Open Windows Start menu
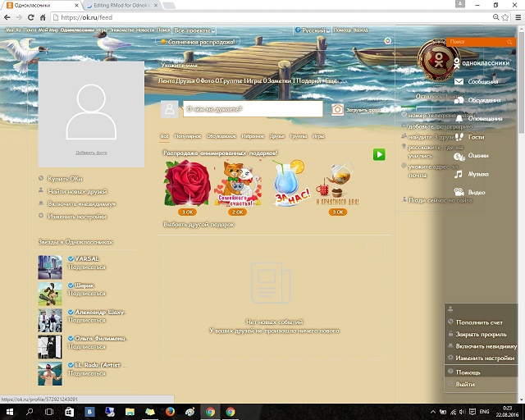 pyautogui.click(x=9, y=412)
